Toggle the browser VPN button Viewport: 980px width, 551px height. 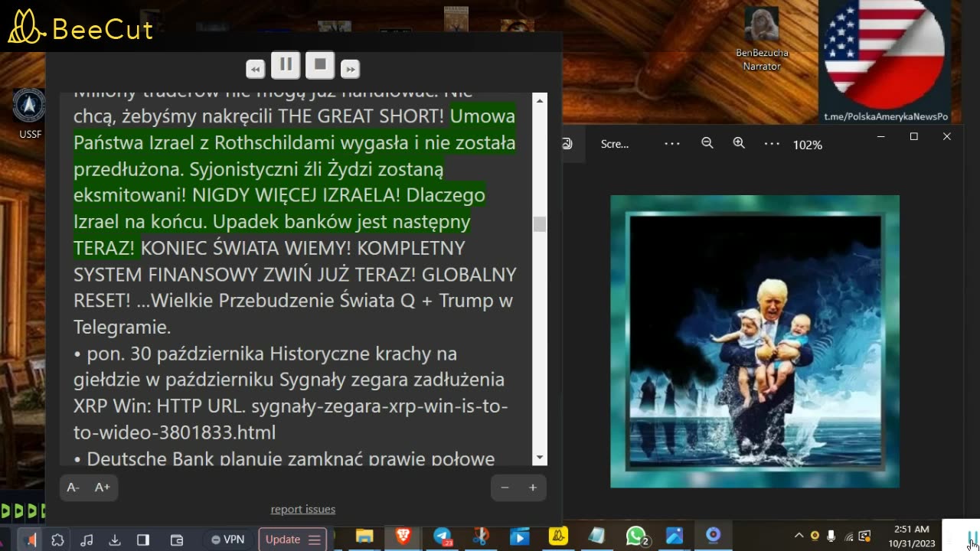(228, 540)
